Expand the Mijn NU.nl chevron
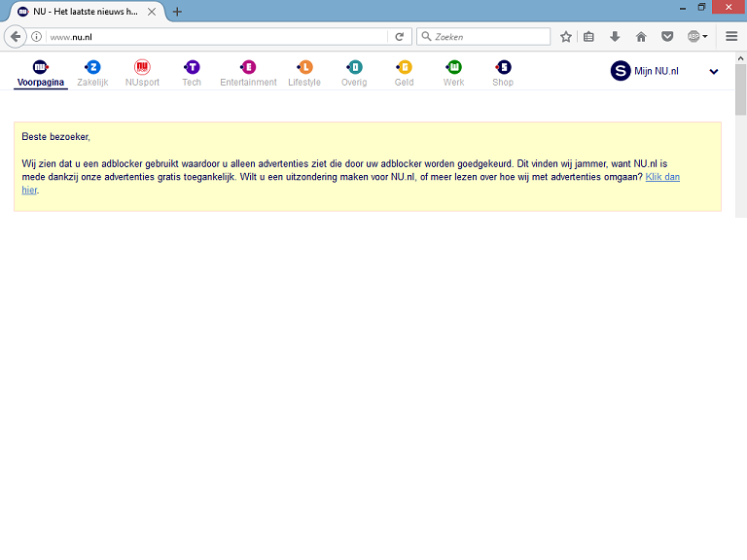This screenshot has width=747, height=560. tap(714, 71)
